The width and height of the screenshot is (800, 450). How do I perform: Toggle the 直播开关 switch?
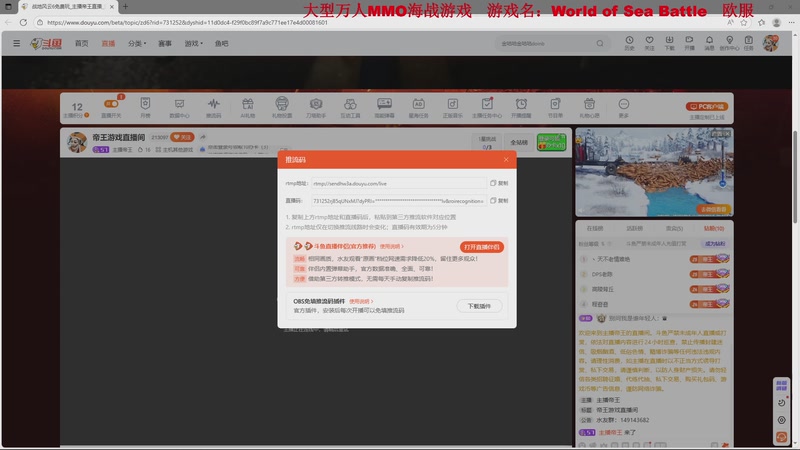tap(111, 104)
